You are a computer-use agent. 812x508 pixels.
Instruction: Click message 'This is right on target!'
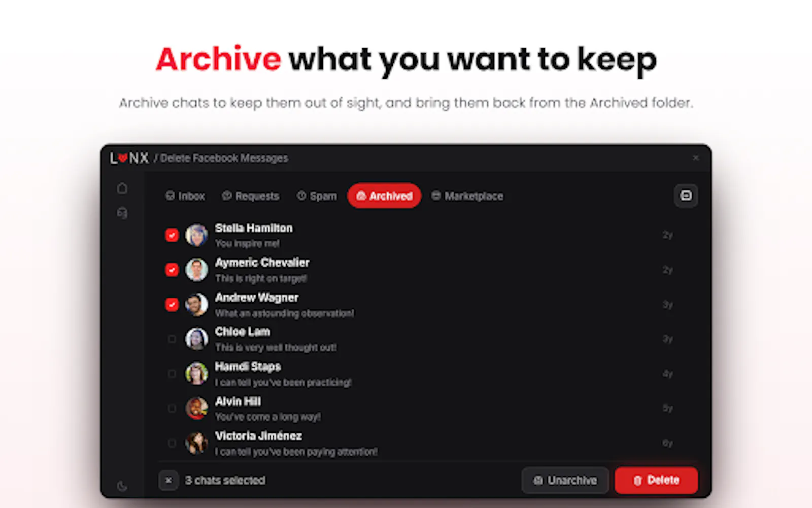click(x=261, y=278)
